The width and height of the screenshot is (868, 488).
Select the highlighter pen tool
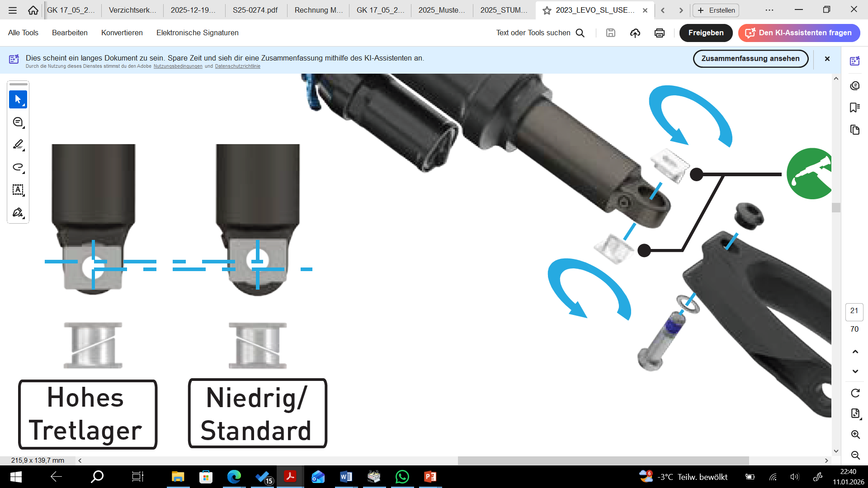(x=18, y=145)
